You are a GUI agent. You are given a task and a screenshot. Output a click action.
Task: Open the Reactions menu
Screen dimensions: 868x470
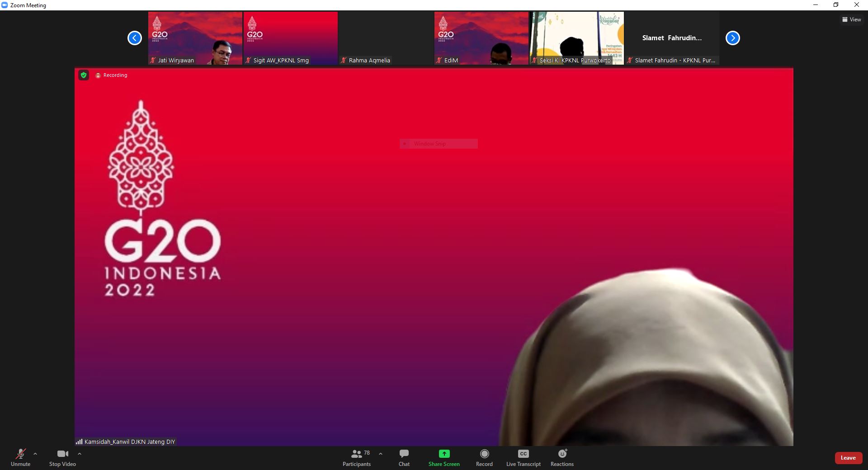562,457
